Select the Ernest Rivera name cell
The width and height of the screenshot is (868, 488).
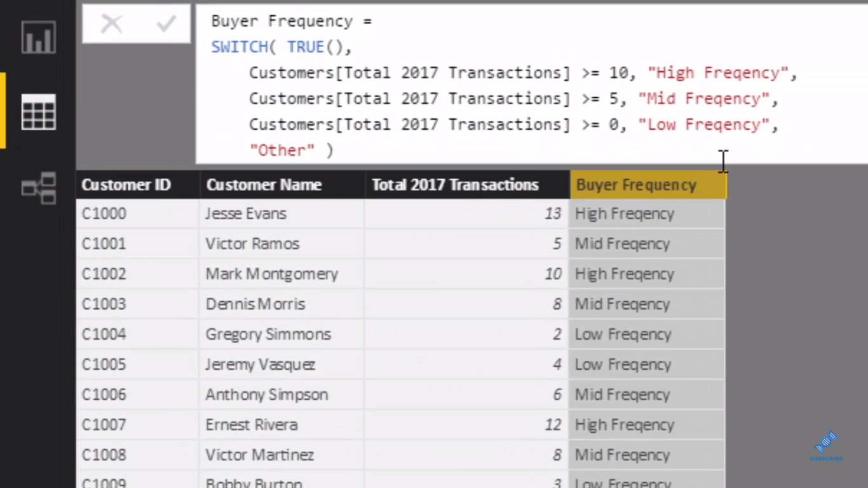[x=282, y=425]
